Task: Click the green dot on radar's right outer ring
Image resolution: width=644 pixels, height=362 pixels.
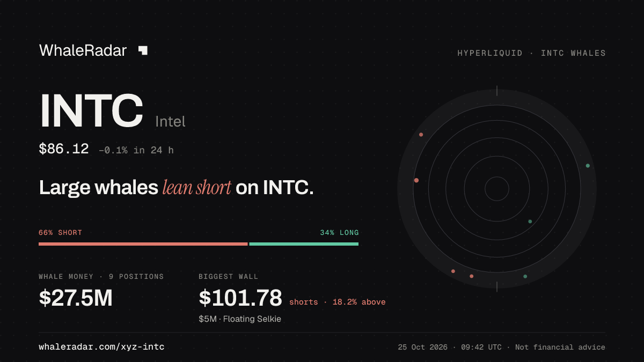Action: coord(588,166)
